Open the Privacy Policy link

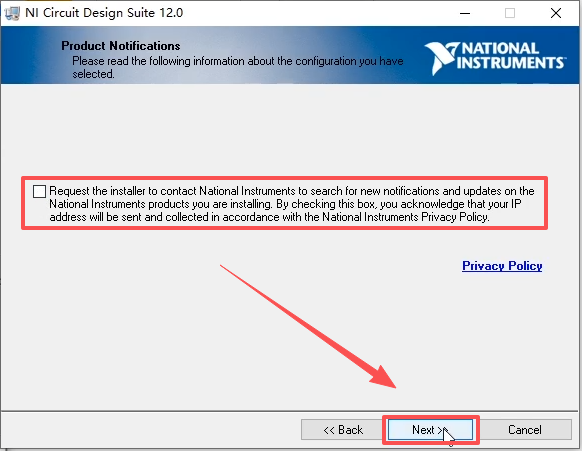[502, 266]
